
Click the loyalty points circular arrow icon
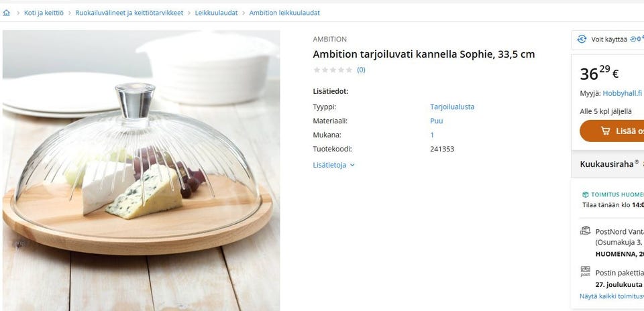582,39
